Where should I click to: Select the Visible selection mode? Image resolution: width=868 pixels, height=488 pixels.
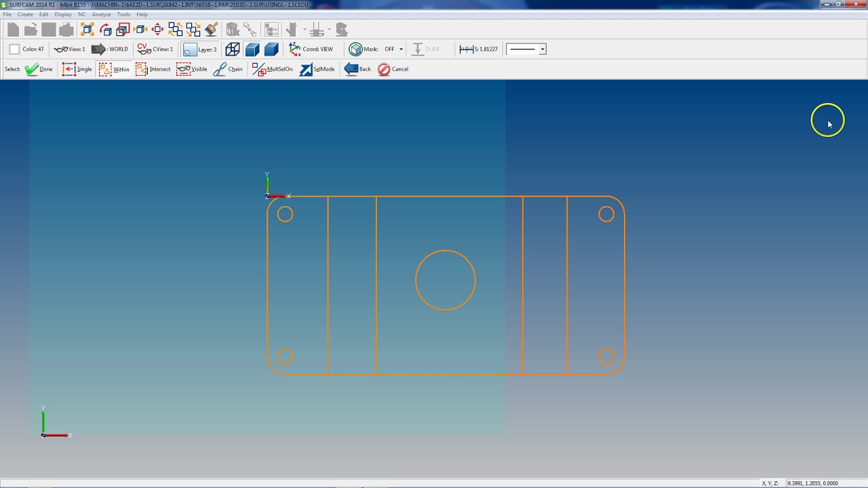coord(192,69)
